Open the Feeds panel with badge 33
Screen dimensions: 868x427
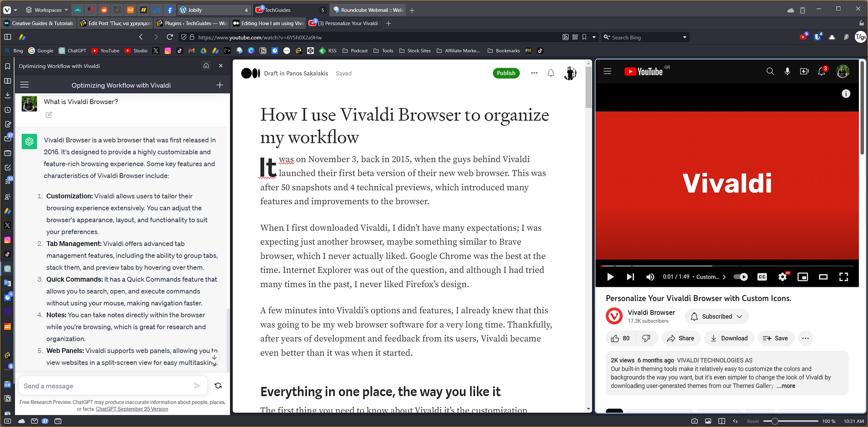pos(8,181)
